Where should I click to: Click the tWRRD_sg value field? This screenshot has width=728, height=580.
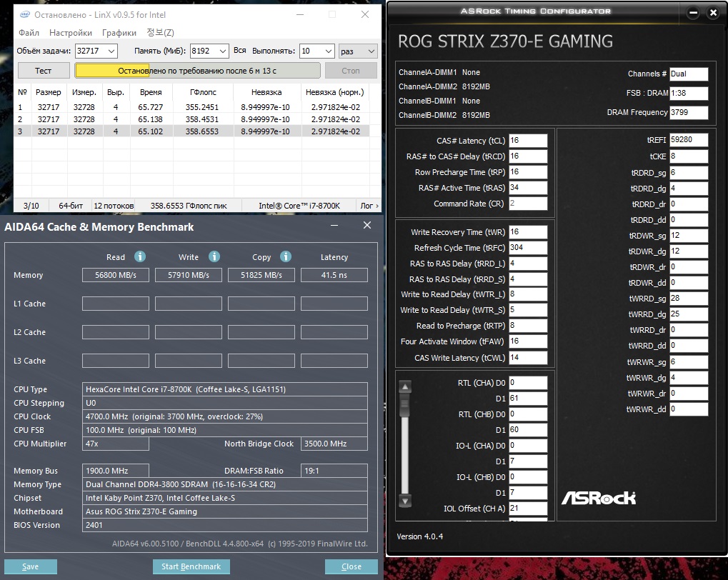(x=689, y=299)
